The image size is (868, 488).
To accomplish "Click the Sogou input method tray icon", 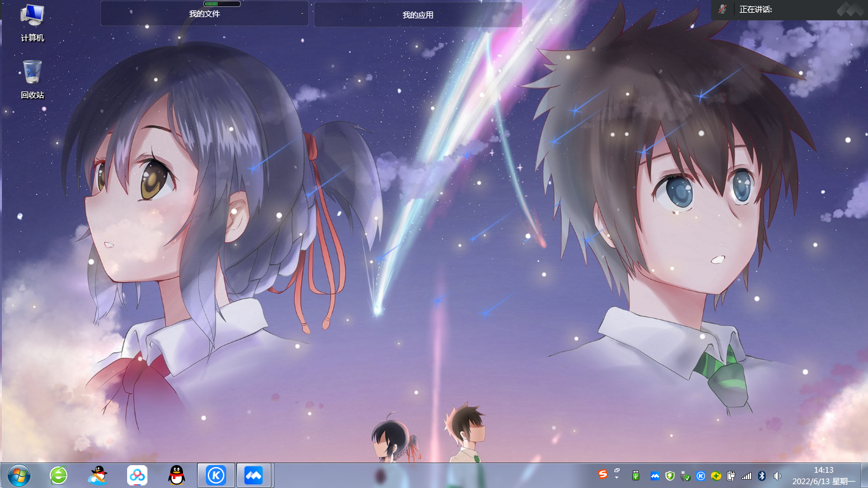I will (603, 474).
